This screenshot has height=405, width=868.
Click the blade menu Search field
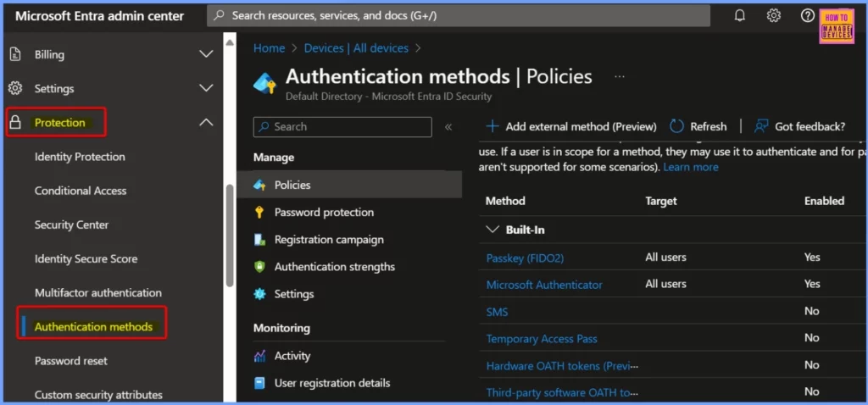point(342,127)
